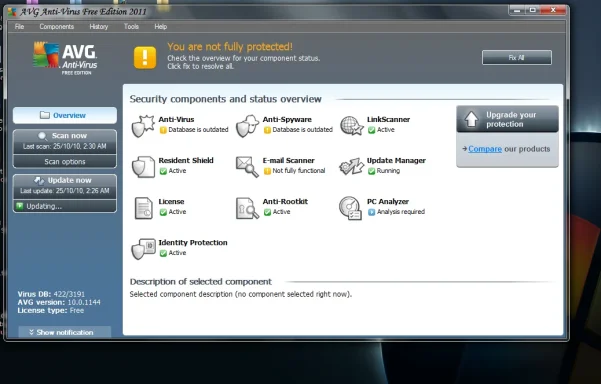
Task: Click E-mail Scanner warning status icon
Action: click(x=267, y=171)
